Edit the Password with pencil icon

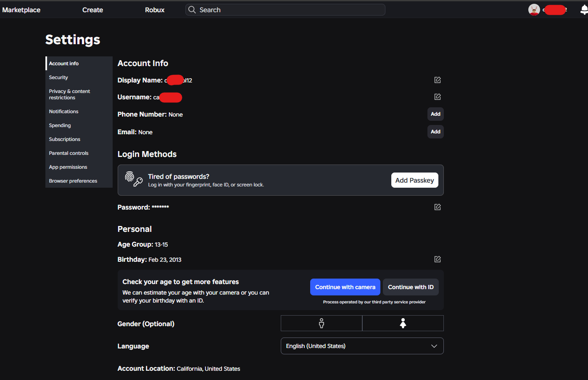click(438, 207)
